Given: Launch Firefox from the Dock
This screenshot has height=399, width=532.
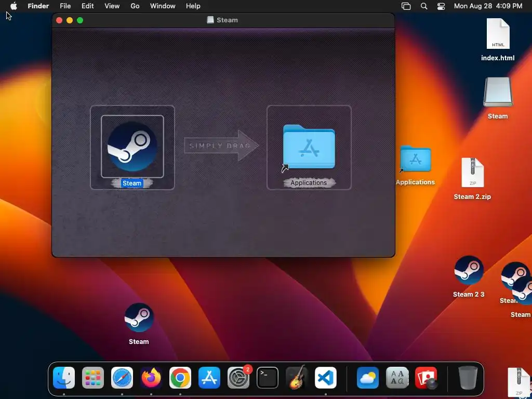Looking at the screenshot, I should click(x=151, y=377).
